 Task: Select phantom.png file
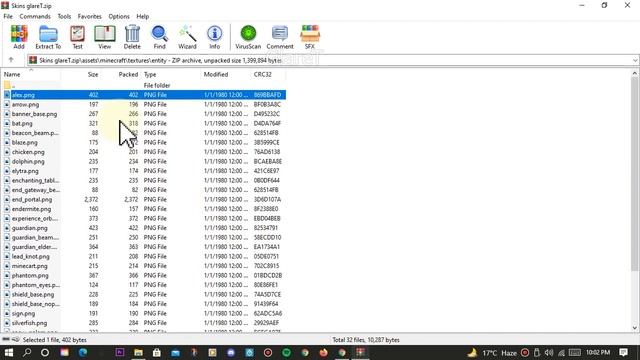(144, 275)
